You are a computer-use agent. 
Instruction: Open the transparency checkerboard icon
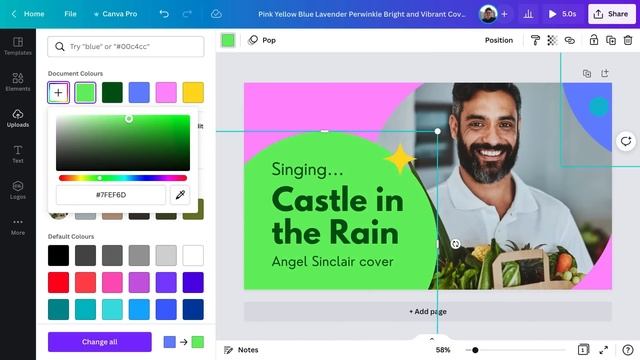coord(552,40)
